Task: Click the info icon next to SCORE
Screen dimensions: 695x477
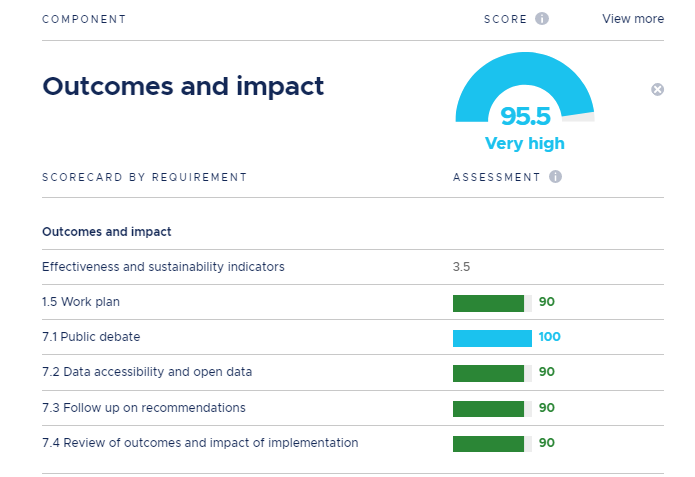Action: point(542,19)
